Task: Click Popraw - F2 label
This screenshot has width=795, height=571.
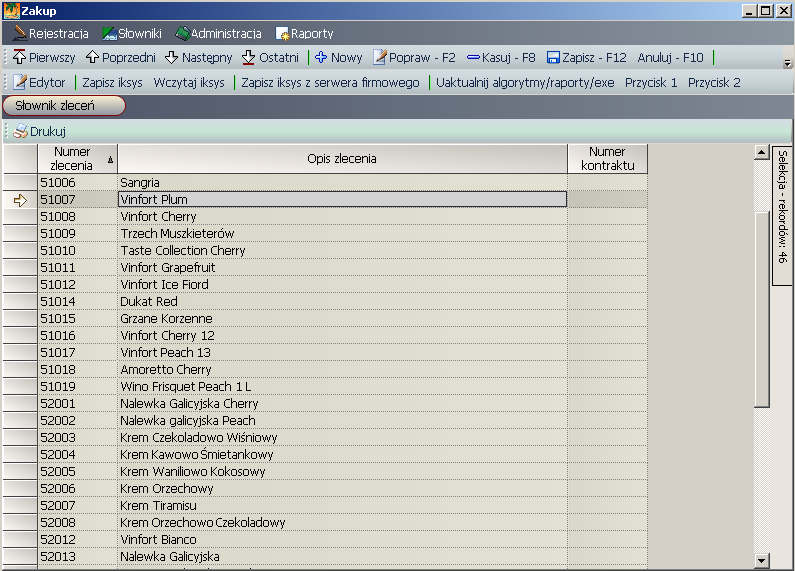Action: (422, 58)
